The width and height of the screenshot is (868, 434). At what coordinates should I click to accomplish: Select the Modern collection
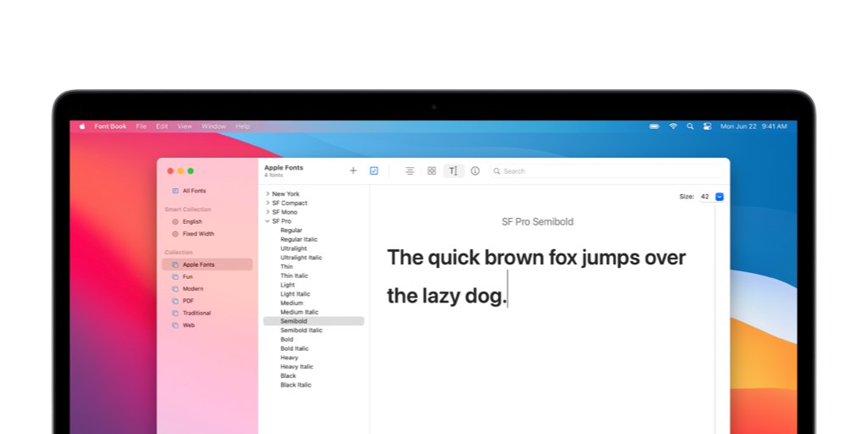click(192, 288)
